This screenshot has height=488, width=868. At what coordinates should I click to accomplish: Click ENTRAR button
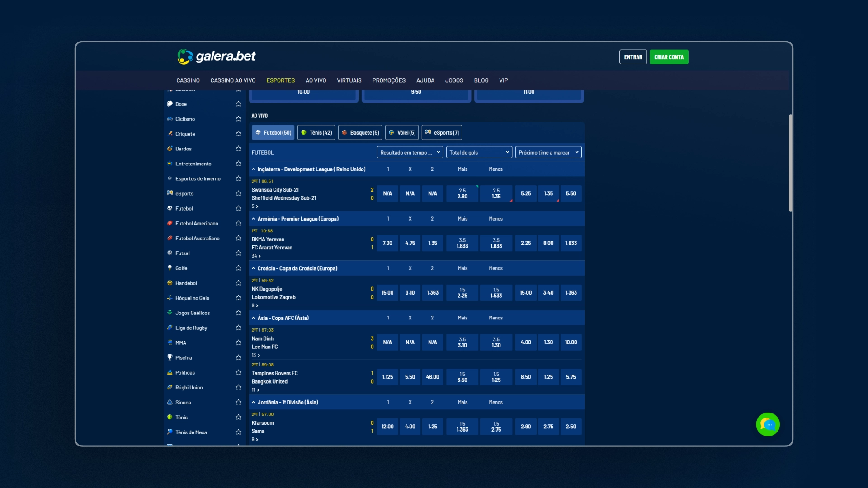[633, 56]
